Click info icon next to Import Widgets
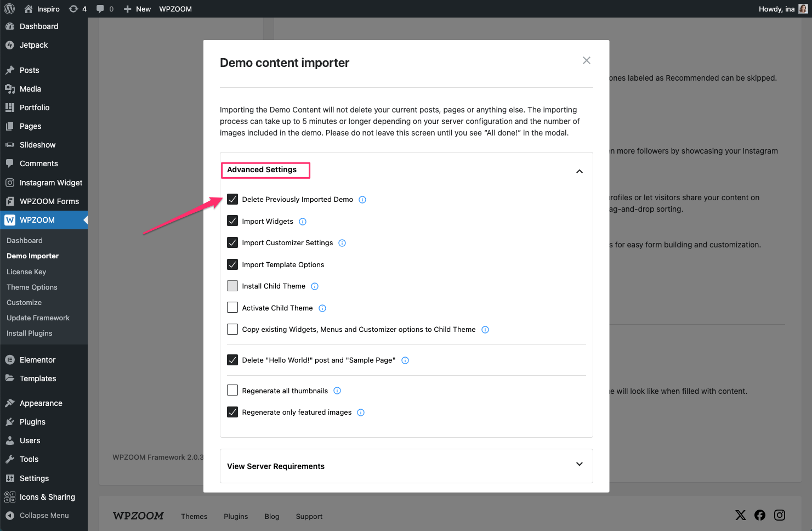 point(303,222)
